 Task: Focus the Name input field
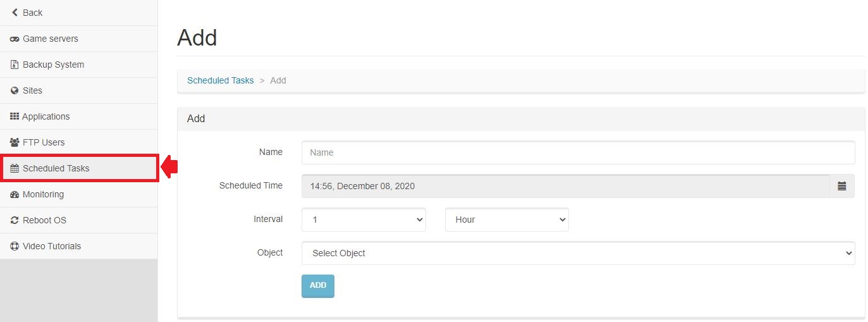click(x=578, y=152)
